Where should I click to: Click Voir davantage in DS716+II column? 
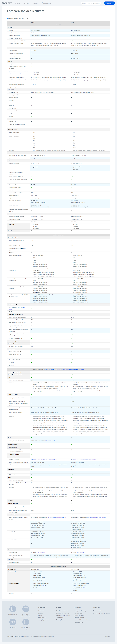point(41,553)
